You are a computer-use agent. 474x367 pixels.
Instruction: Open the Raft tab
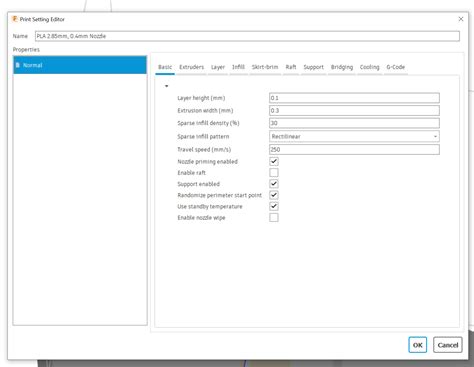click(291, 67)
